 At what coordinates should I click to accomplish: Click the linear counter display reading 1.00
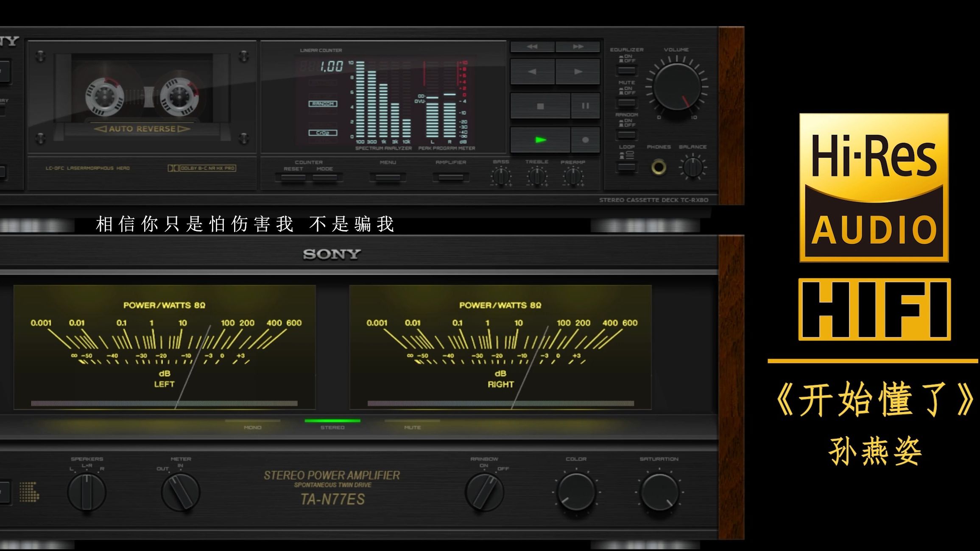pos(322,67)
